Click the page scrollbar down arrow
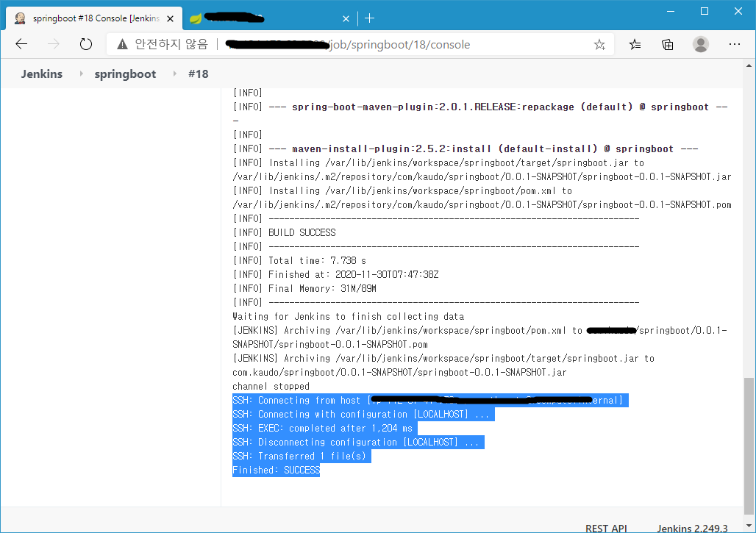 [749, 526]
